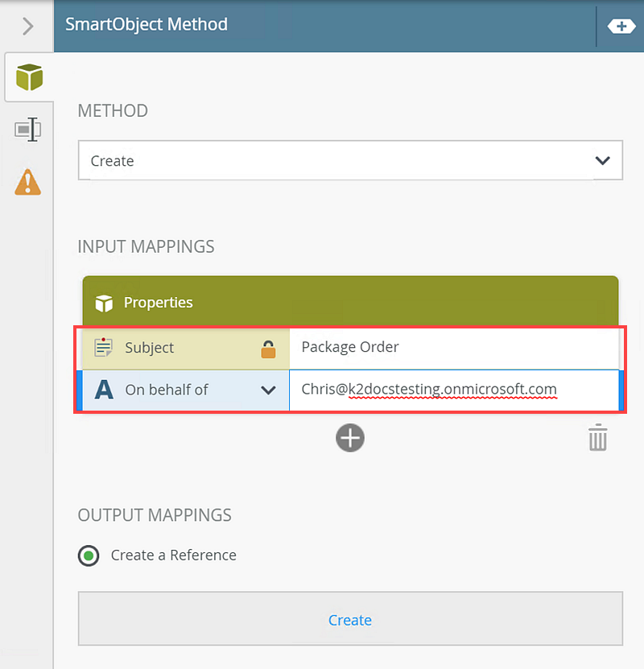The height and width of the screenshot is (669, 644).
Task: Click the On behalf of email value field
Action: click(452, 390)
